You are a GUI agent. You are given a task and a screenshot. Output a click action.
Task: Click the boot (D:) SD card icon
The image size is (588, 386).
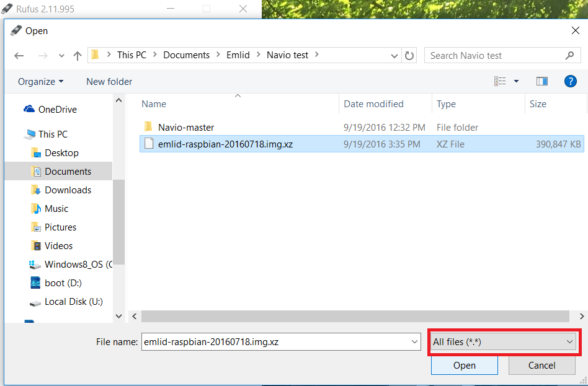pyautogui.click(x=35, y=283)
